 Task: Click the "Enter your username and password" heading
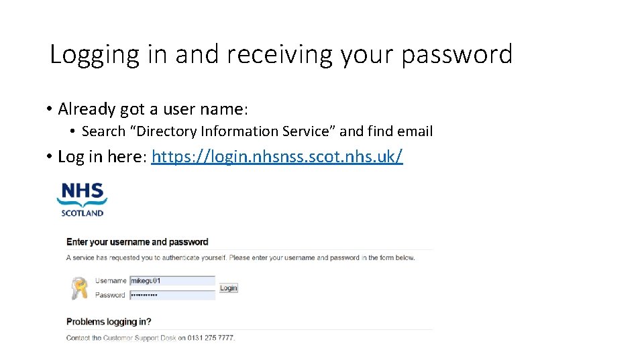[138, 242]
